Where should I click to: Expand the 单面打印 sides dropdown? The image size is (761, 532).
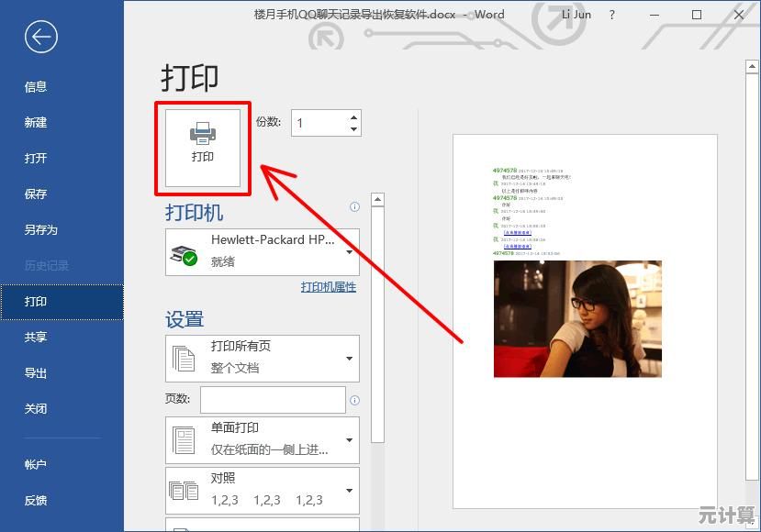coord(349,440)
